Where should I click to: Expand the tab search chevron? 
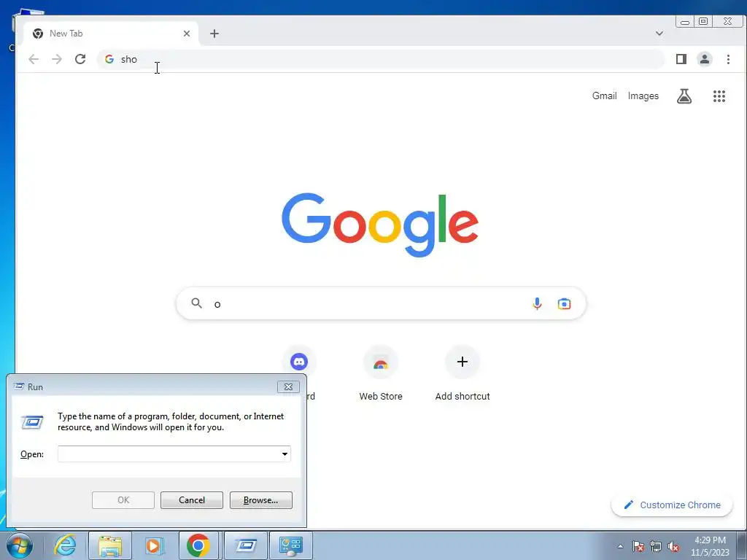click(x=659, y=34)
